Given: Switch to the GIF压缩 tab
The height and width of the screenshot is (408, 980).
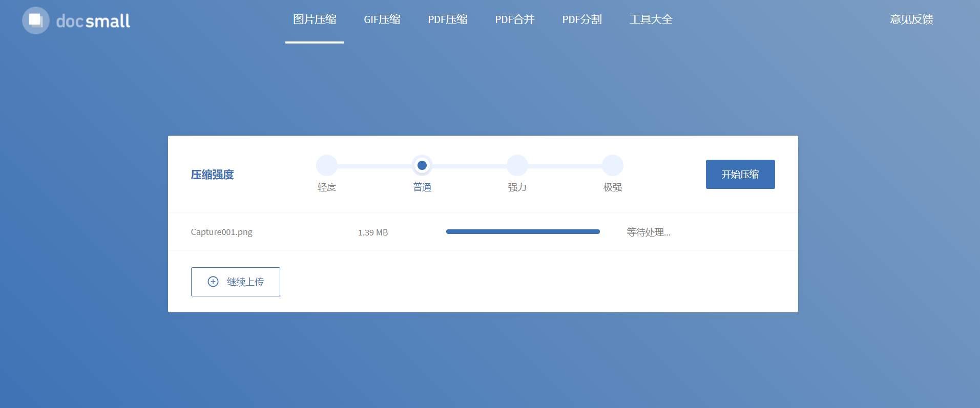Looking at the screenshot, I should click(x=382, y=19).
